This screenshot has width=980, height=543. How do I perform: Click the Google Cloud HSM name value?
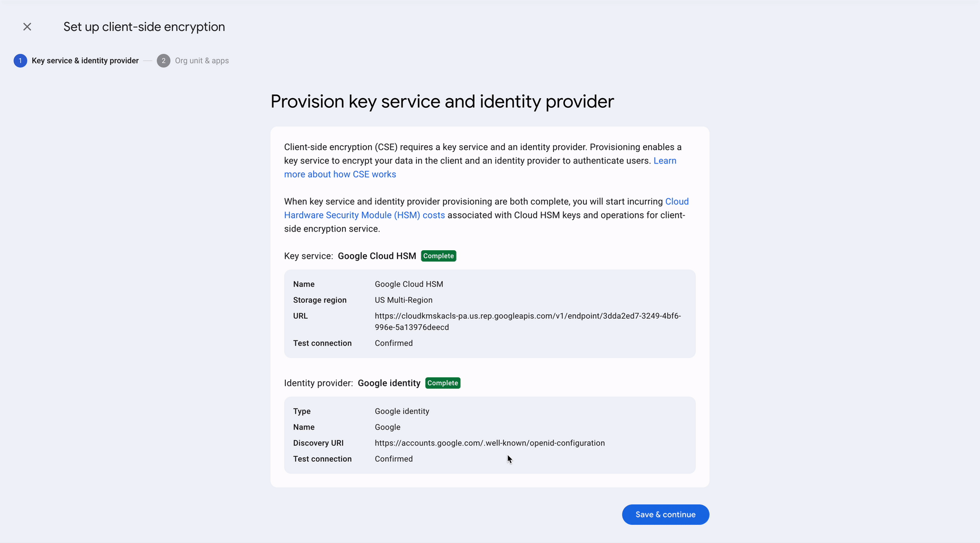(409, 284)
